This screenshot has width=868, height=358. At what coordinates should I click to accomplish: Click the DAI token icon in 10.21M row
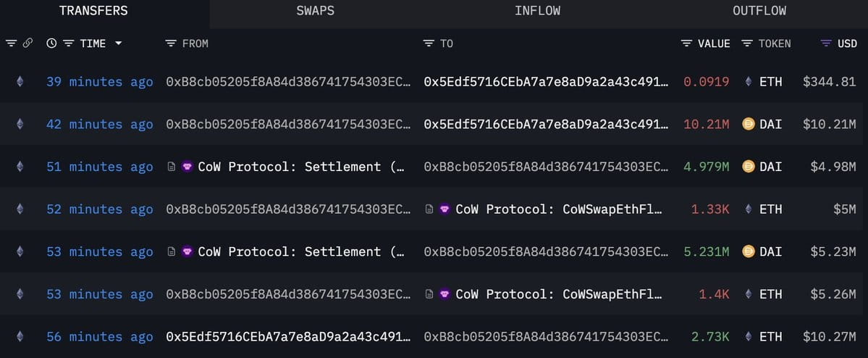pos(749,124)
